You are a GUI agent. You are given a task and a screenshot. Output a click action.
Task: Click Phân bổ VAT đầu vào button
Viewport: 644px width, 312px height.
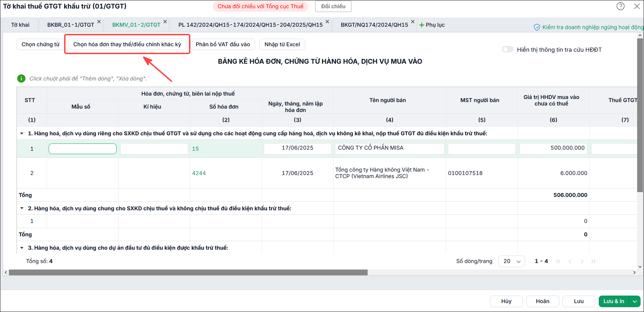pyautogui.click(x=223, y=45)
